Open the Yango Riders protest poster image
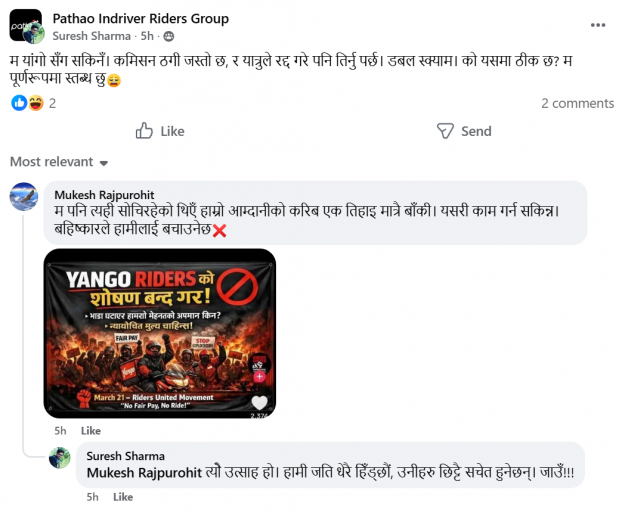The height and width of the screenshot is (512, 625). (160, 333)
